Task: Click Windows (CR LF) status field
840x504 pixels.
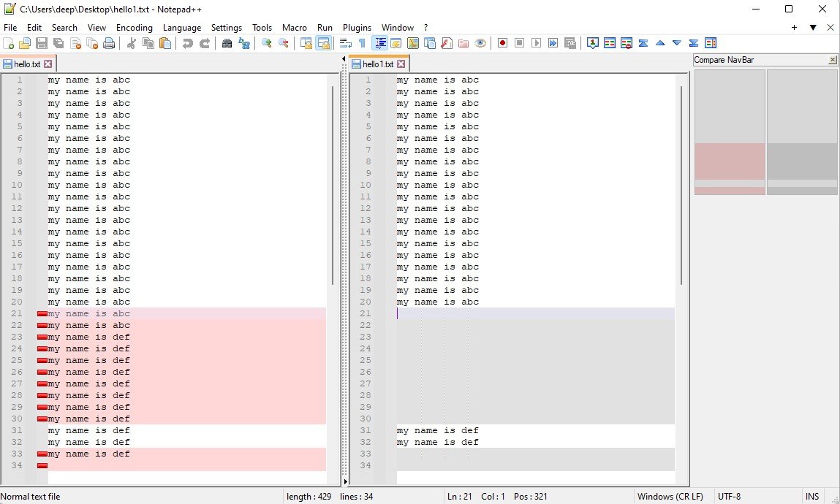Action: [670, 497]
